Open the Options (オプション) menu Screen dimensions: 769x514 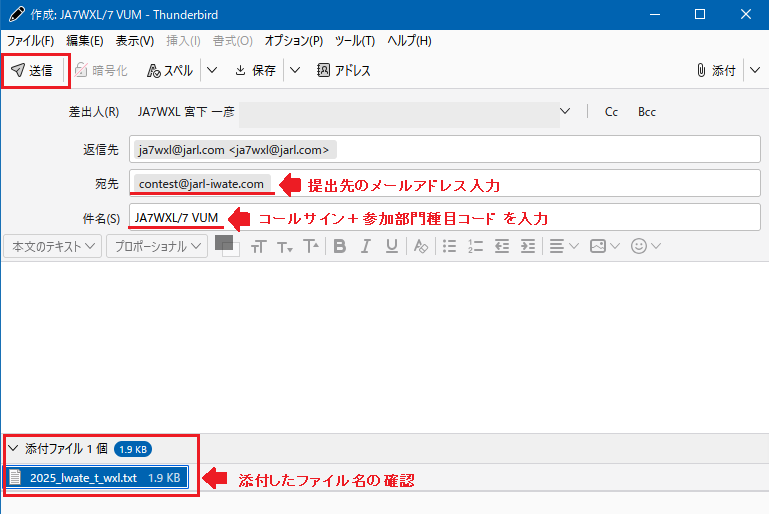coord(293,41)
